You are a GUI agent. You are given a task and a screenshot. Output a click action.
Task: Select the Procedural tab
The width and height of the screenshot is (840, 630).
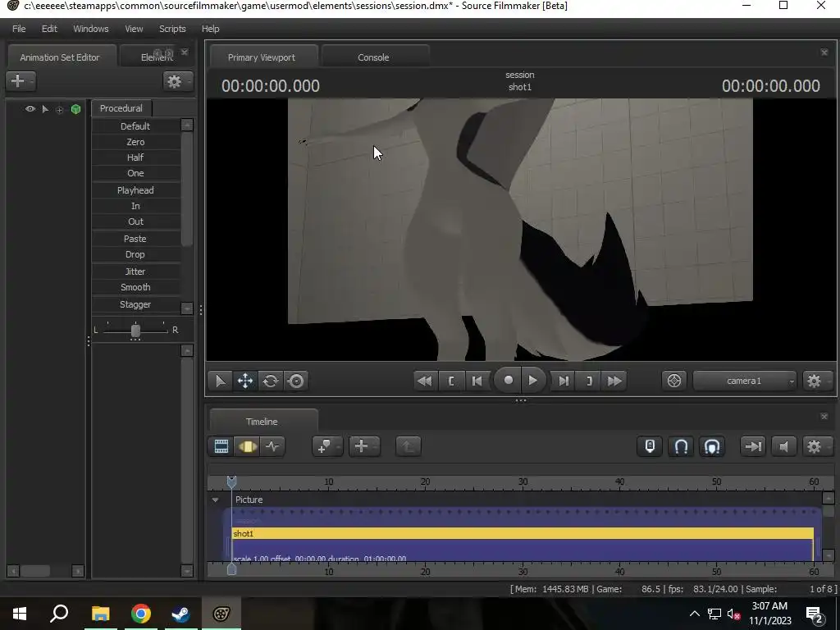[x=121, y=108]
